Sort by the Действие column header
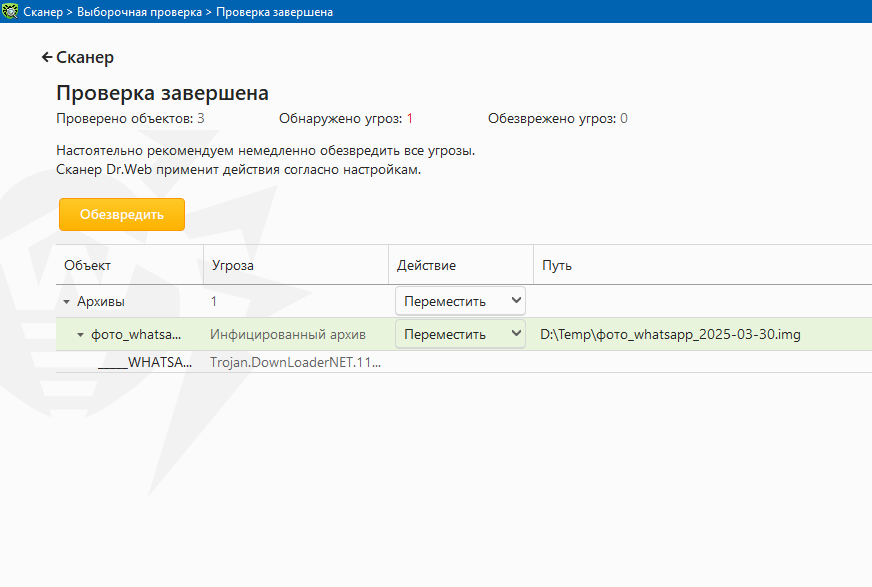 (x=460, y=265)
